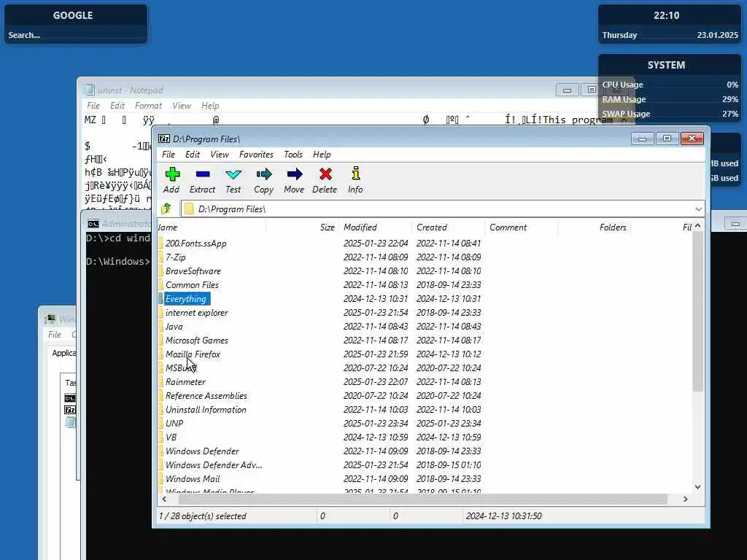Click status bar text 1 / 28 object(s) selected
The image size is (747, 560).
pos(203,516)
